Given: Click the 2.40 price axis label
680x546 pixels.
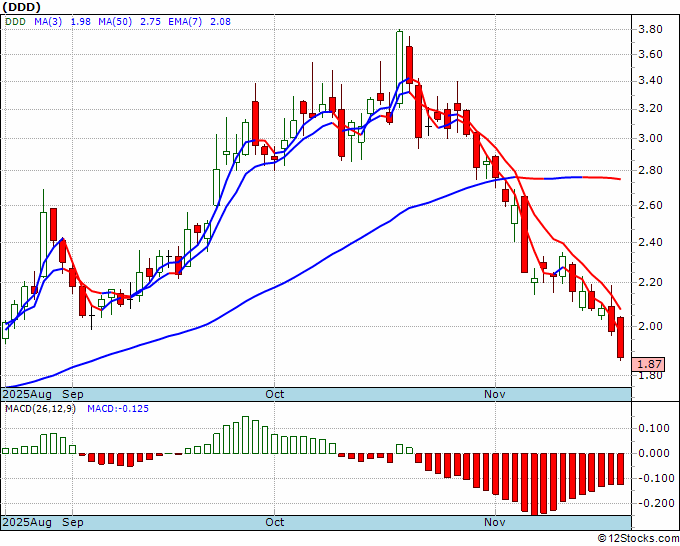Looking at the screenshot, I should pyautogui.click(x=650, y=242).
